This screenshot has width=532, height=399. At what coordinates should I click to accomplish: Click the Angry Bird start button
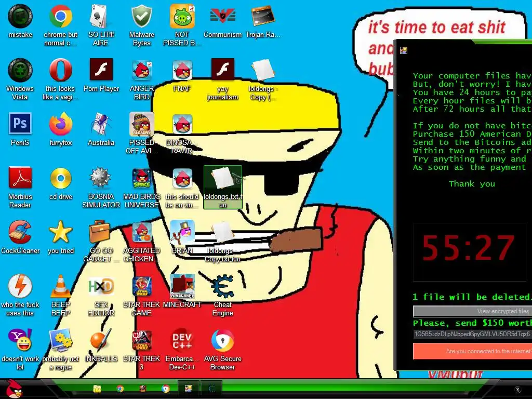pyautogui.click(x=15, y=389)
